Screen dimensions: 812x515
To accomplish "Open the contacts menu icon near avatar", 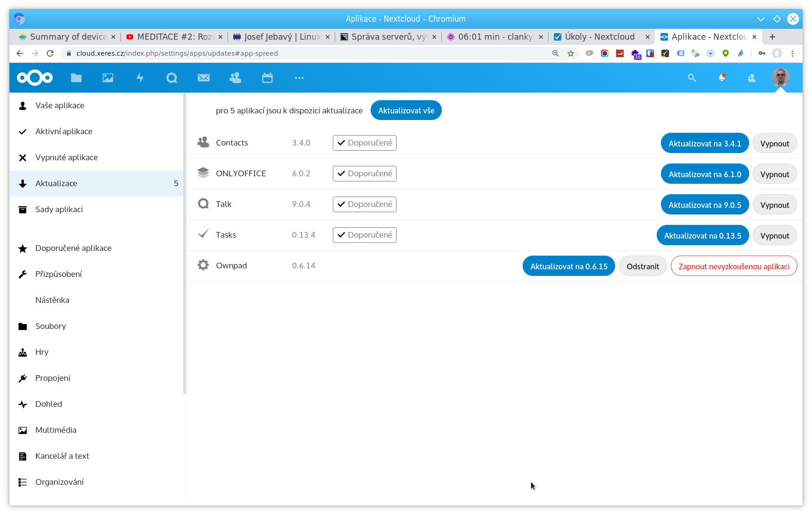I will click(x=752, y=78).
